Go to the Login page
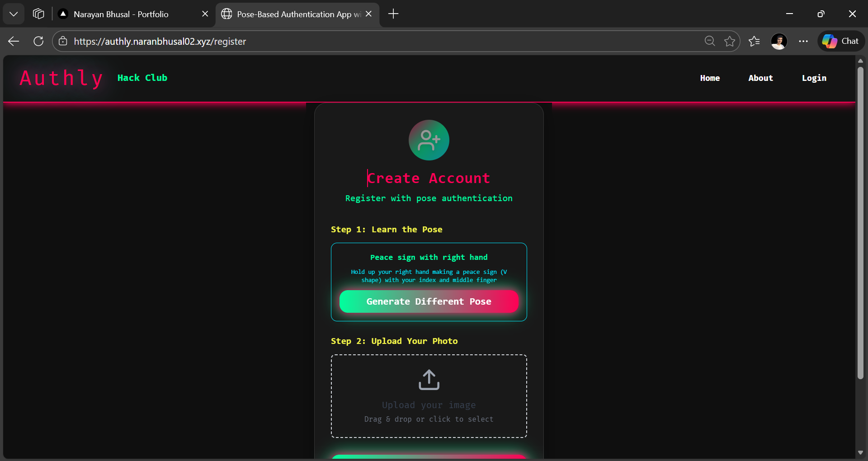 814,78
